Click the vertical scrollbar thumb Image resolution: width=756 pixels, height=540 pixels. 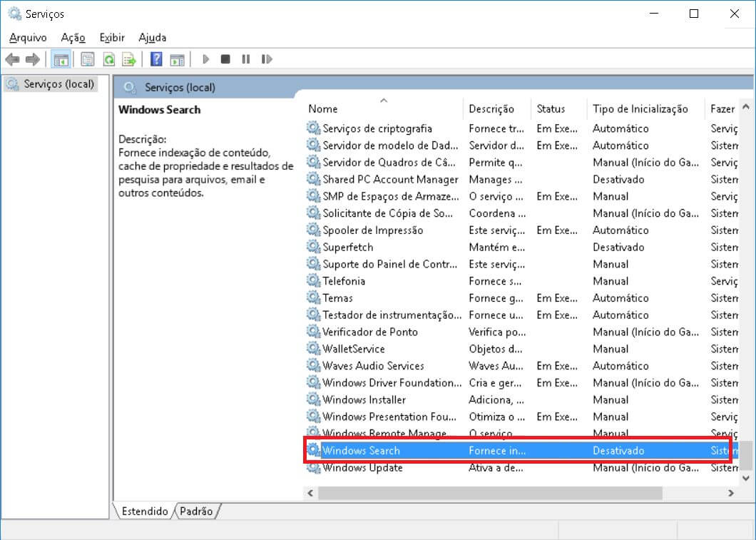click(746, 455)
